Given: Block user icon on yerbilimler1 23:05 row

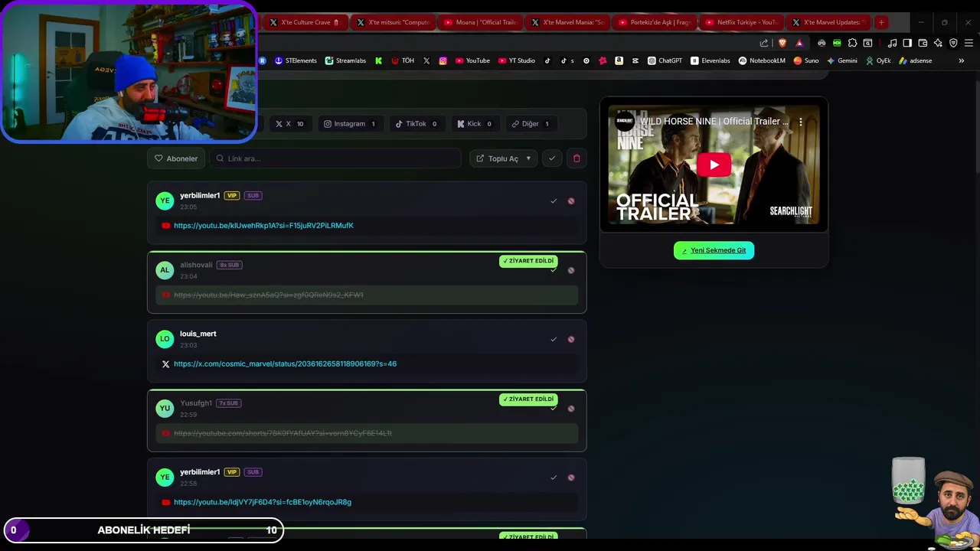Looking at the screenshot, I should coord(571,201).
